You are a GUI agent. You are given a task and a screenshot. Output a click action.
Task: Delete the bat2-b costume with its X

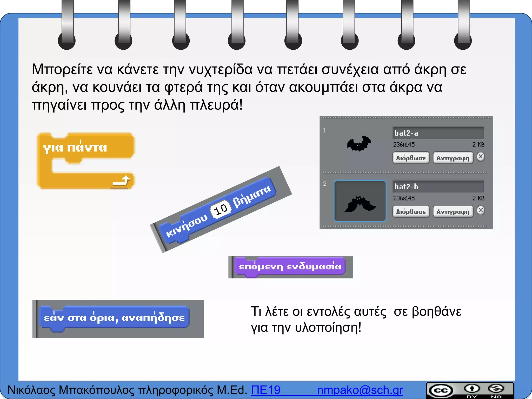tap(481, 210)
